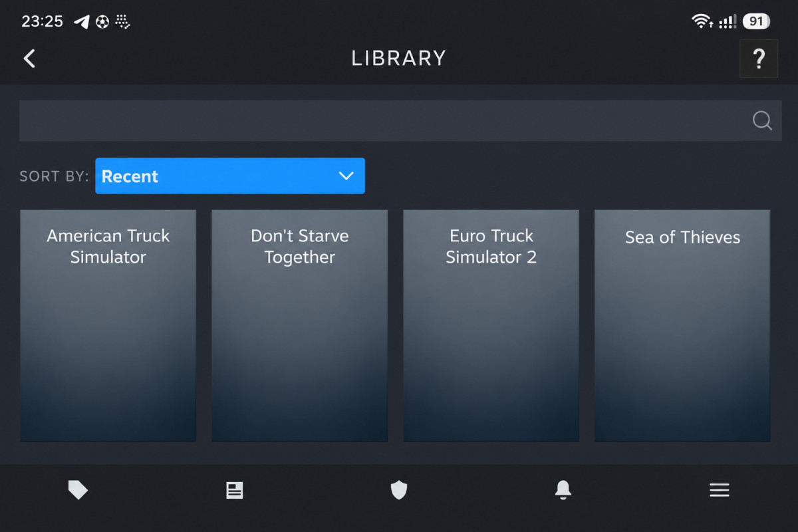Tap the Telegram status bar icon
This screenshot has width=798, height=532.
81,22
